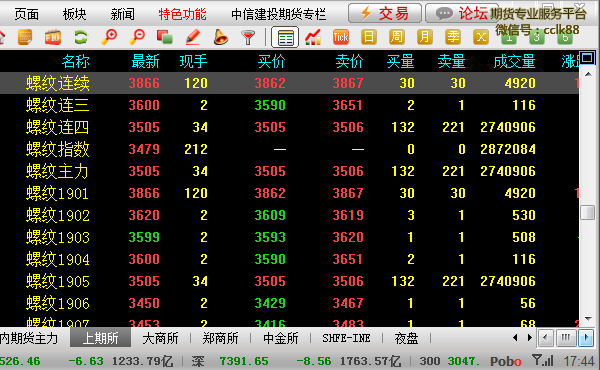Switch to the 夜盘 tab

pyautogui.click(x=406, y=338)
